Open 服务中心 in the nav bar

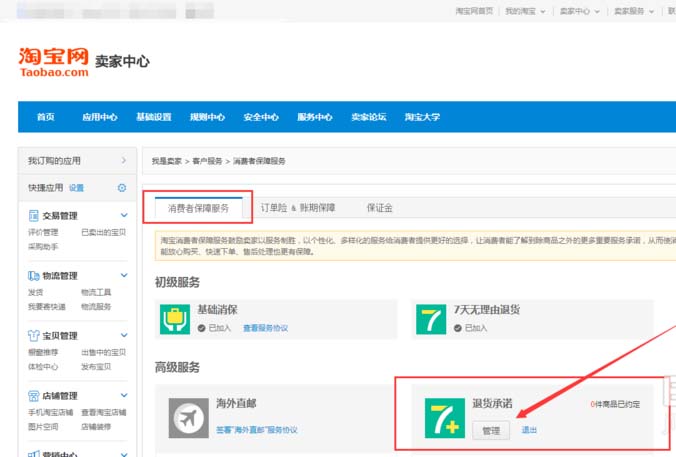[315, 117]
